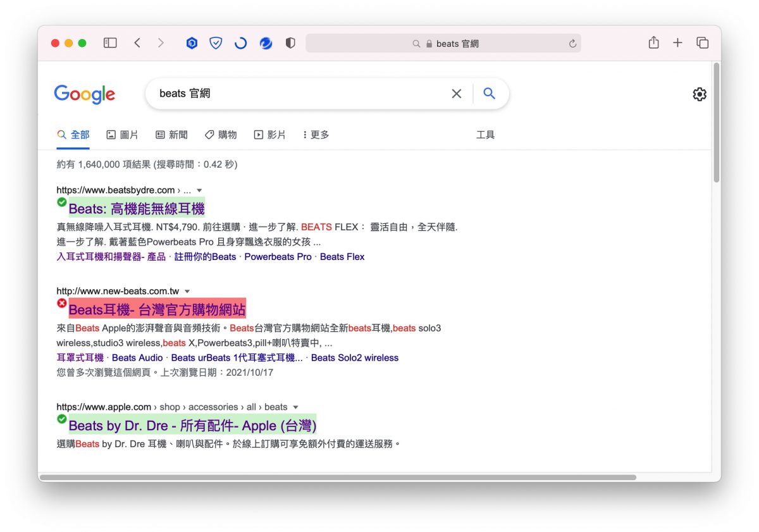Go back with the left arrow
759x532 pixels.
pos(137,43)
